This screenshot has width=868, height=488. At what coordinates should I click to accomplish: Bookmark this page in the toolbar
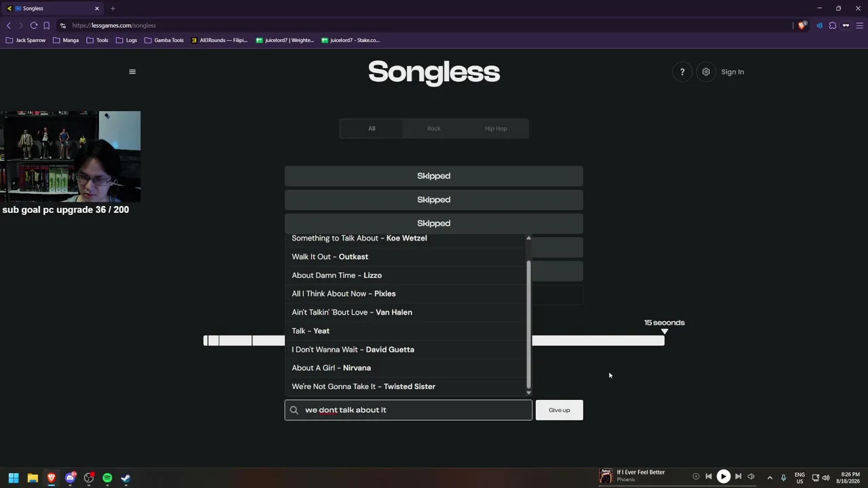pos(46,26)
